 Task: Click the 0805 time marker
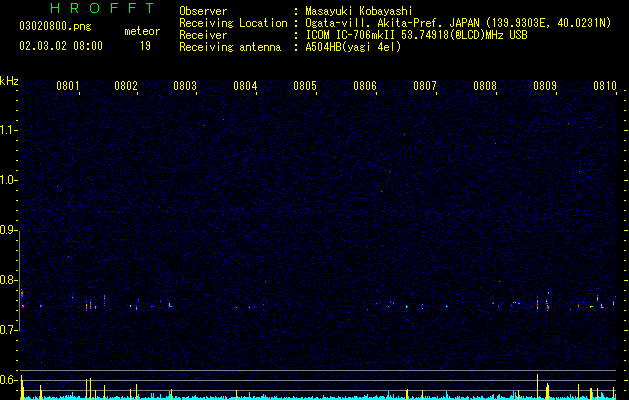coord(305,86)
